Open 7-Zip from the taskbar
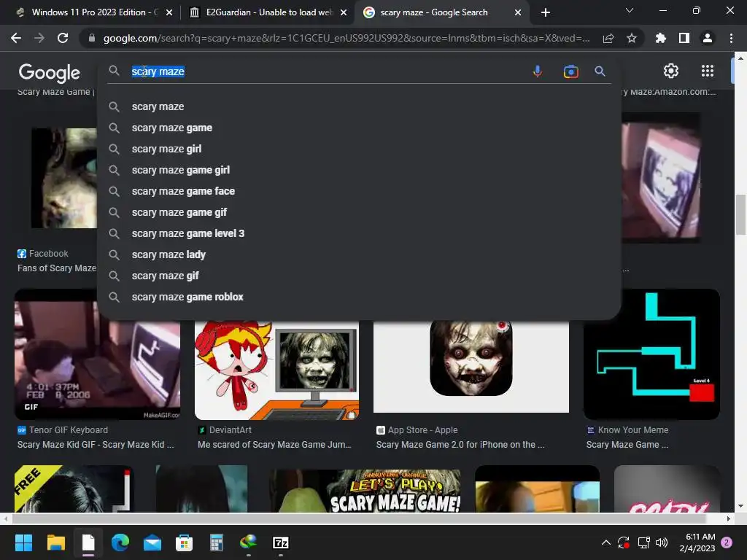747x560 pixels. pos(281,542)
